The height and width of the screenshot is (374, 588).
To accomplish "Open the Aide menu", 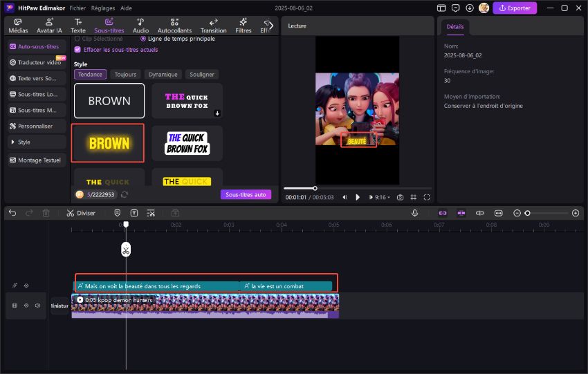I will click(126, 8).
